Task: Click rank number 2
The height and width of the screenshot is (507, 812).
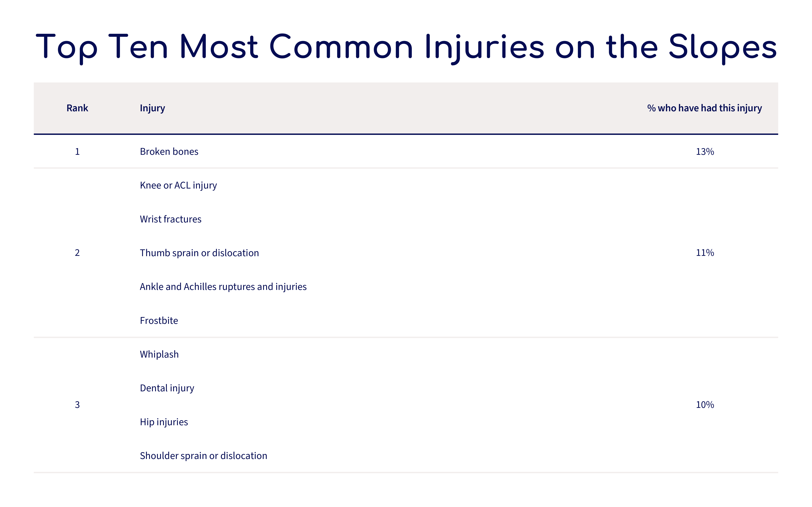Action: pyautogui.click(x=77, y=253)
